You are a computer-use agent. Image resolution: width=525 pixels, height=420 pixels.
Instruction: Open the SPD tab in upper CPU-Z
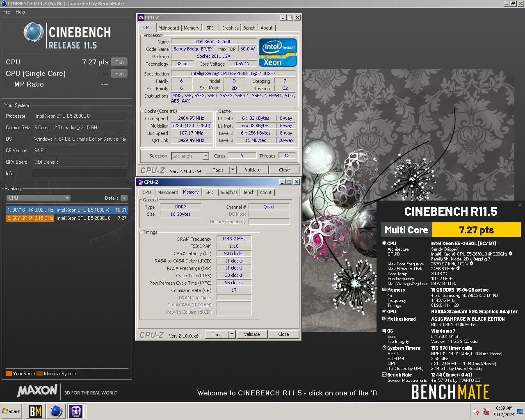[210, 28]
